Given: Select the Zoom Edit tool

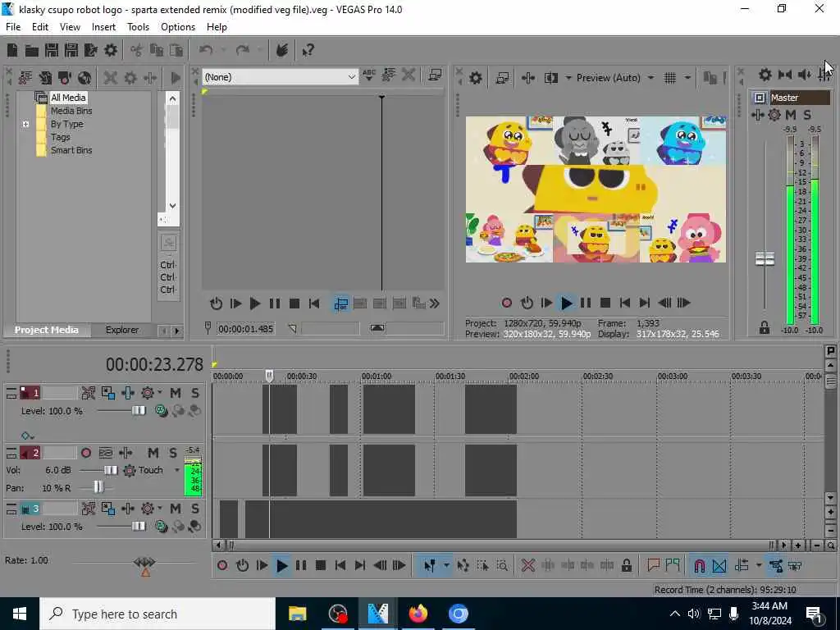Looking at the screenshot, I should (502, 565).
